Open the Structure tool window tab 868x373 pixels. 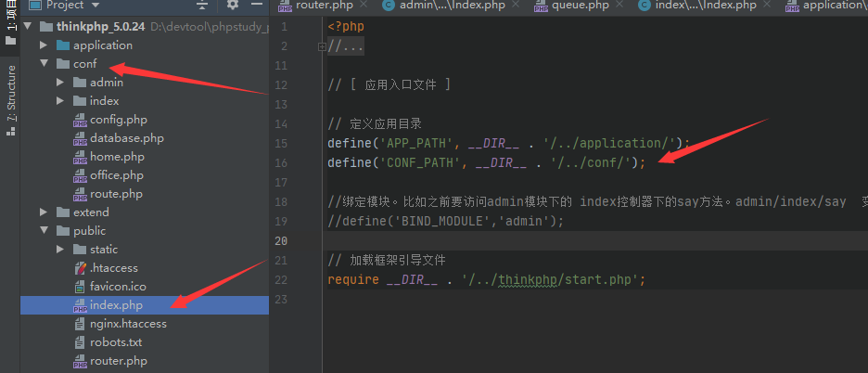click(x=10, y=100)
